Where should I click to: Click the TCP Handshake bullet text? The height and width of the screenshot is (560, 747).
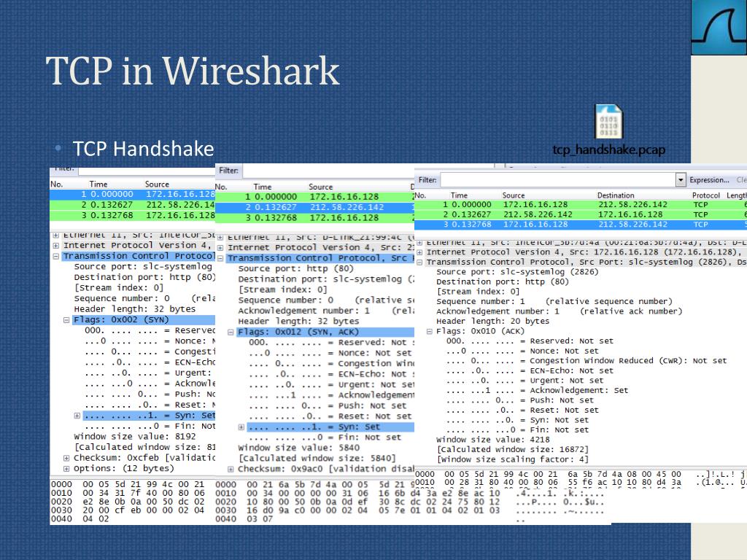143,149
